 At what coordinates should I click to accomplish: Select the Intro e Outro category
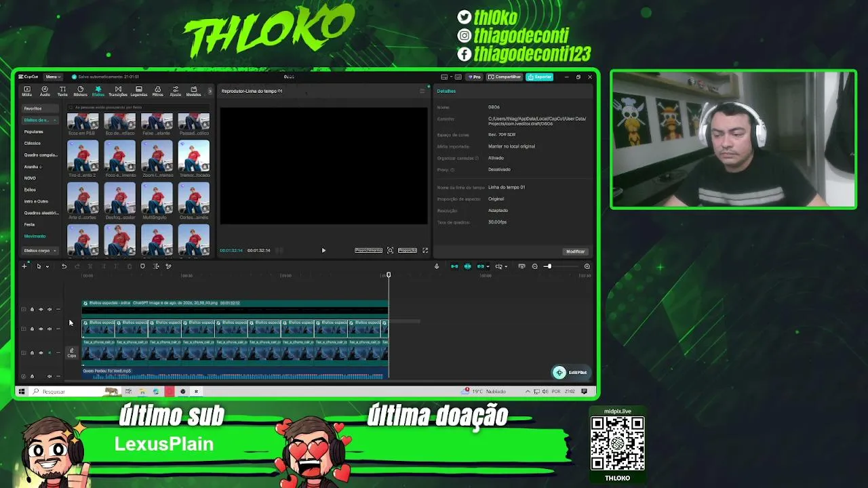pos(36,201)
